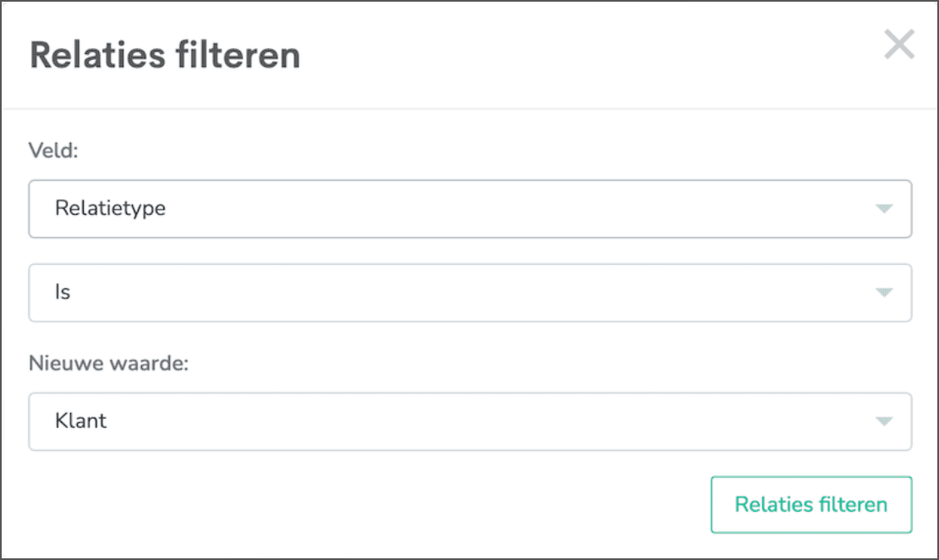Image resolution: width=939 pixels, height=560 pixels.
Task: Click the chevron arrow on the Relatietype selector
Action: (x=882, y=208)
